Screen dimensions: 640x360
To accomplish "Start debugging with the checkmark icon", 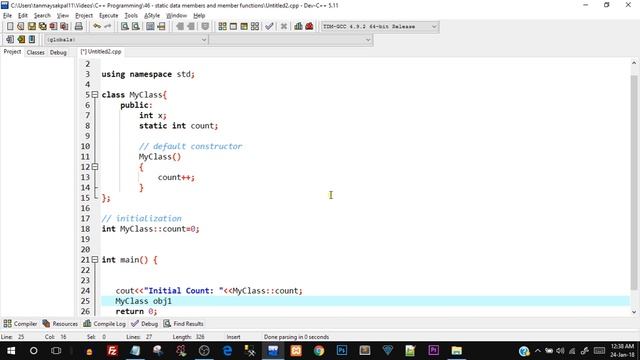I will pyautogui.click(x=269, y=27).
